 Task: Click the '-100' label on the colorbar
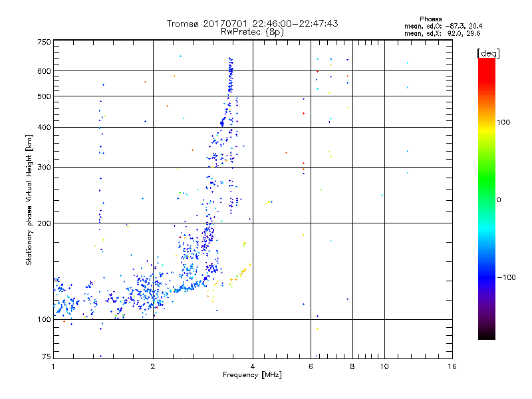click(506, 277)
